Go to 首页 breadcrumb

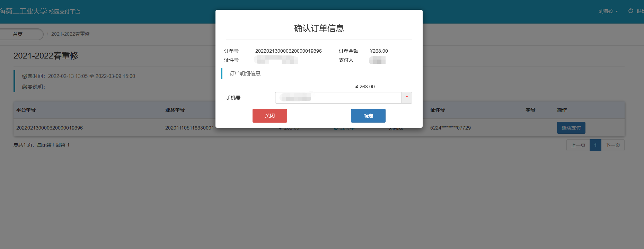click(x=18, y=34)
